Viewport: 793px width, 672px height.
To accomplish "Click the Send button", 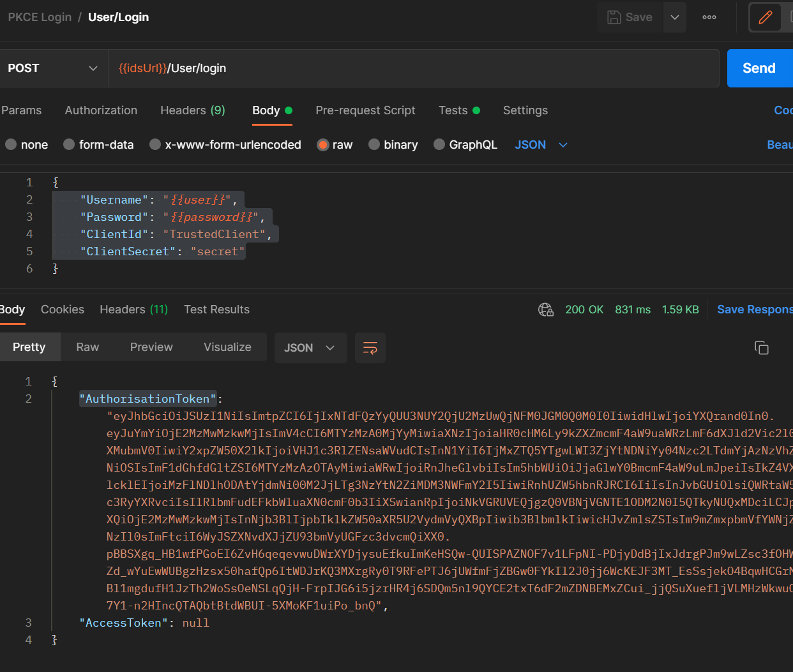I will (x=759, y=68).
